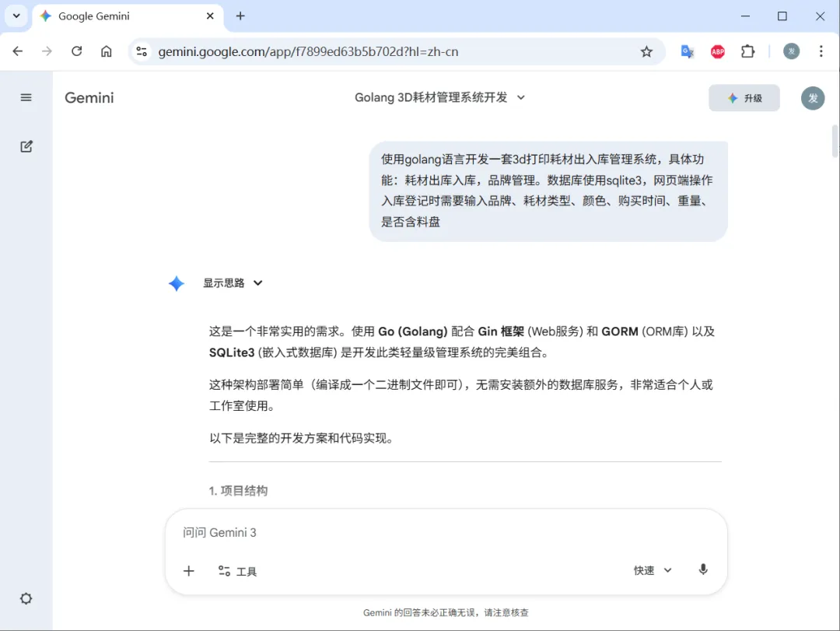Open a new browser tab
Screen dimensions: 840x631
[x=240, y=16]
